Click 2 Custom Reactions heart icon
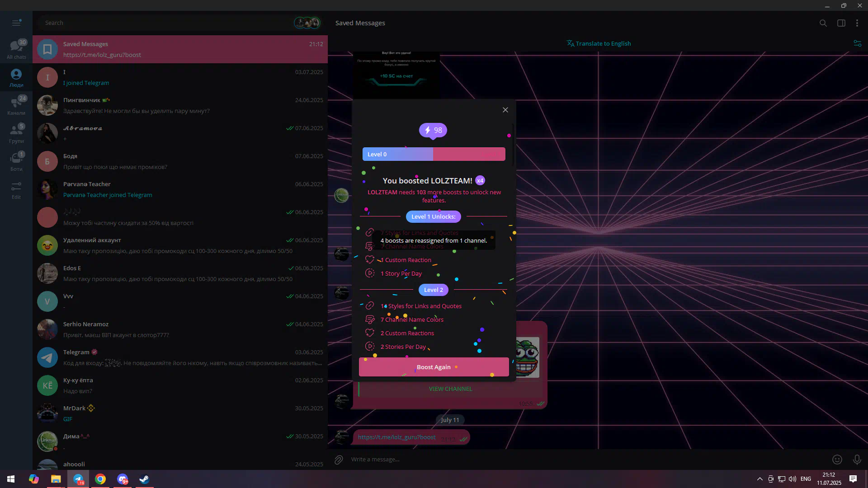 click(x=370, y=333)
